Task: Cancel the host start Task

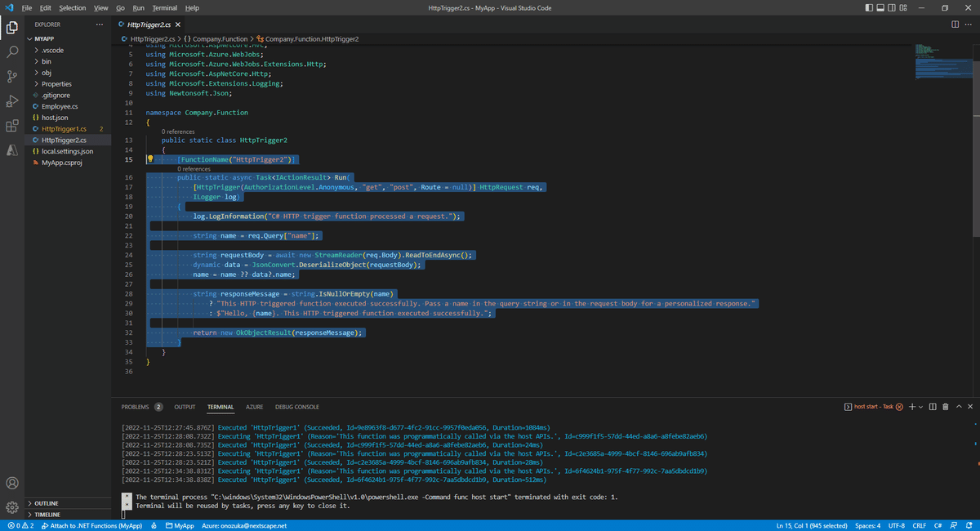Action: point(901,406)
